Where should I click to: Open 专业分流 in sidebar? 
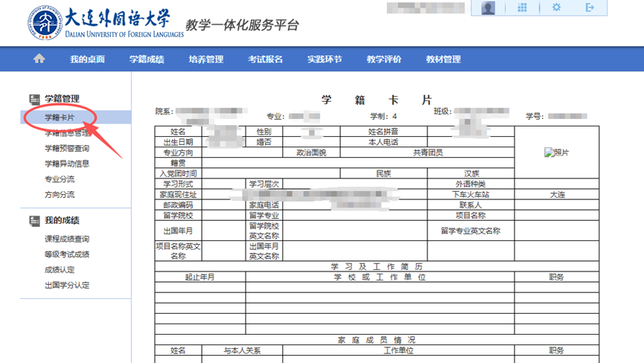pyautogui.click(x=60, y=179)
